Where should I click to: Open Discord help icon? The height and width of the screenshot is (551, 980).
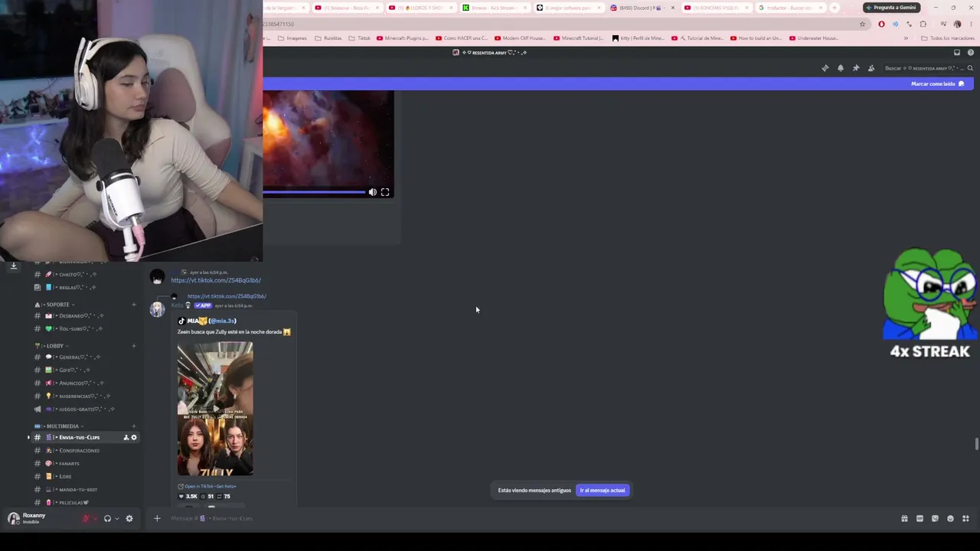(971, 53)
